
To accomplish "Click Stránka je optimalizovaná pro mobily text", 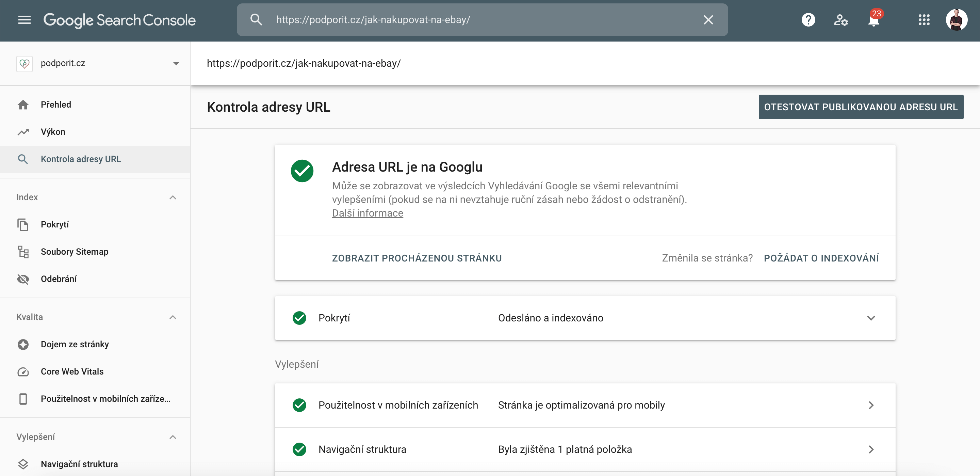I will [581, 406].
